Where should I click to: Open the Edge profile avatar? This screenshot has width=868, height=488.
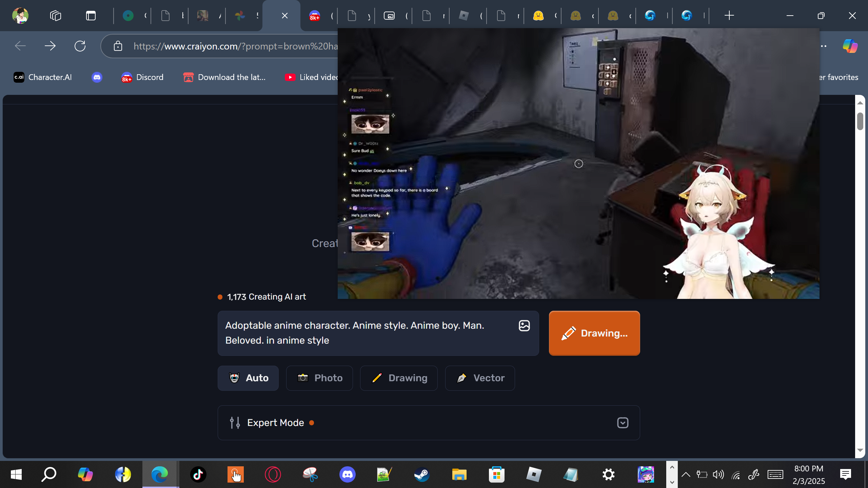(x=20, y=16)
